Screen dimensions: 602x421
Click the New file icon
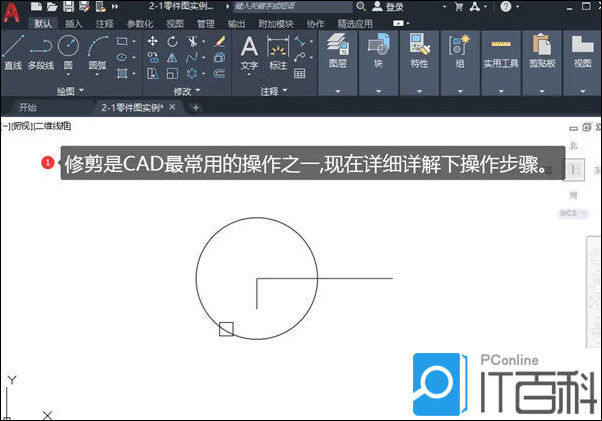click(36, 6)
